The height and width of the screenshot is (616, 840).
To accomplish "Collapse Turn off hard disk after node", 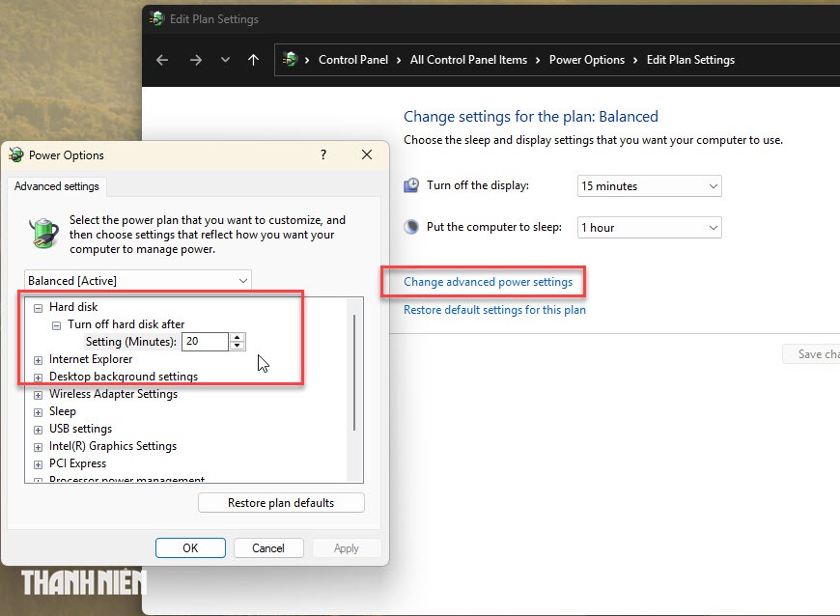I will [56, 325].
